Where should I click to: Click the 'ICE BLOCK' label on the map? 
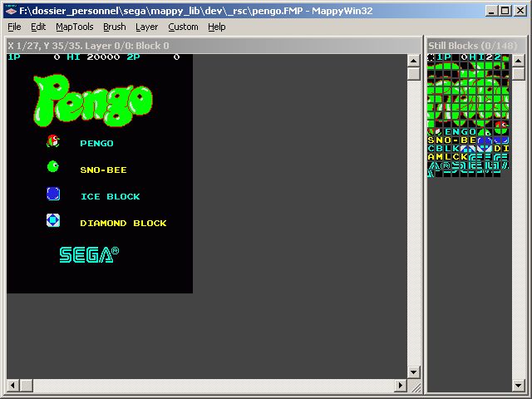click(111, 196)
